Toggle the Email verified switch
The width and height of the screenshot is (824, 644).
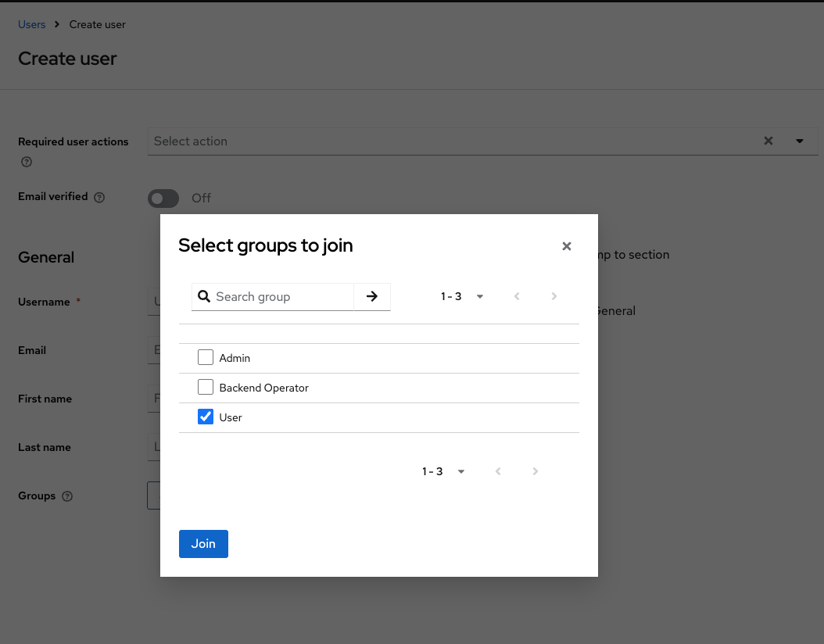(163, 199)
